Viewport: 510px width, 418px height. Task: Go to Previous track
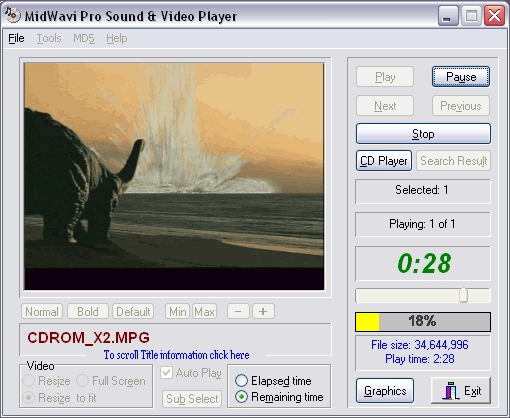point(461,106)
